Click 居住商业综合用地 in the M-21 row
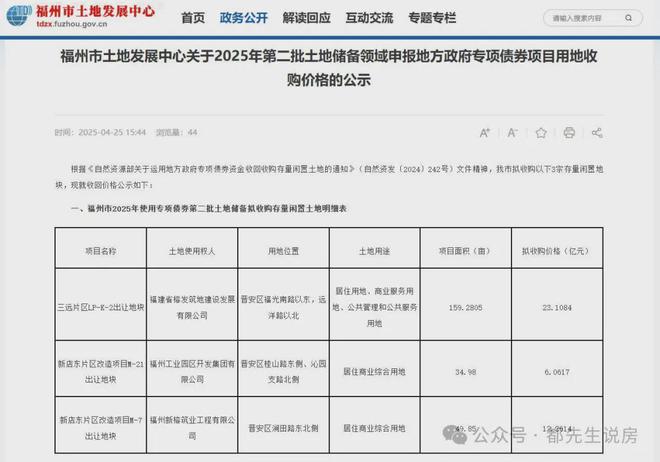The image size is (660, 462). click(375, 372)
